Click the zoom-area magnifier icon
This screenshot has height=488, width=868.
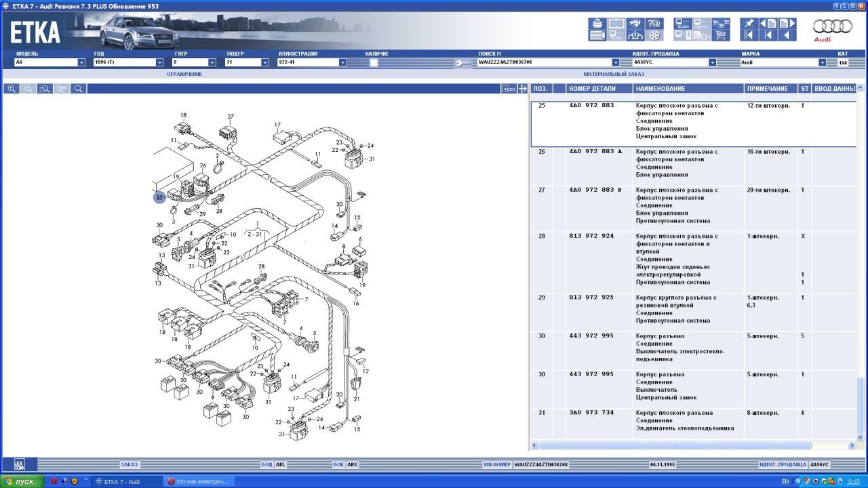[x=45, y=89]
